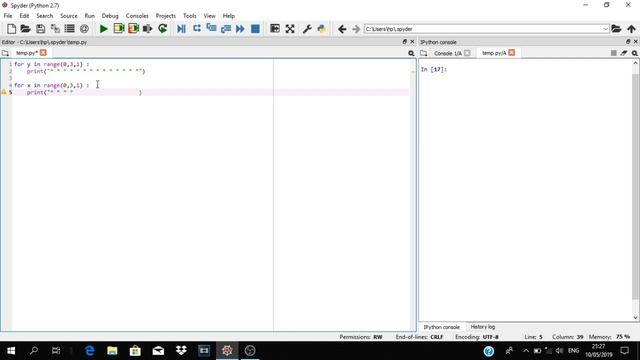Image resolution: width=640 pixels, height=360 pixels.
Task: Open the browse tabs list icon
Action: click(x=69, y=29)
